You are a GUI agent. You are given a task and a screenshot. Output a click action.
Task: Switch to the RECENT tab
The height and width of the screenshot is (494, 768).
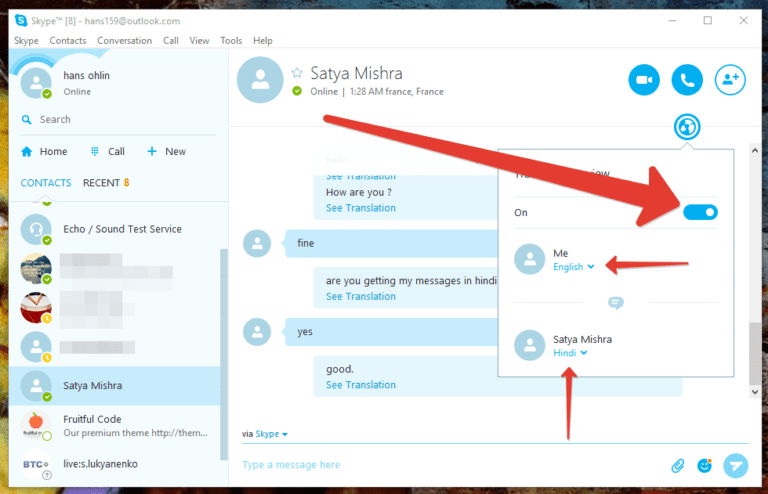point(106,183)
